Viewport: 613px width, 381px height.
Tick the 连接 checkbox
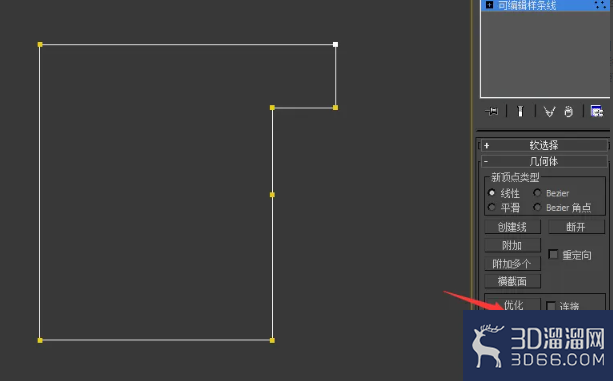[551, 306]
